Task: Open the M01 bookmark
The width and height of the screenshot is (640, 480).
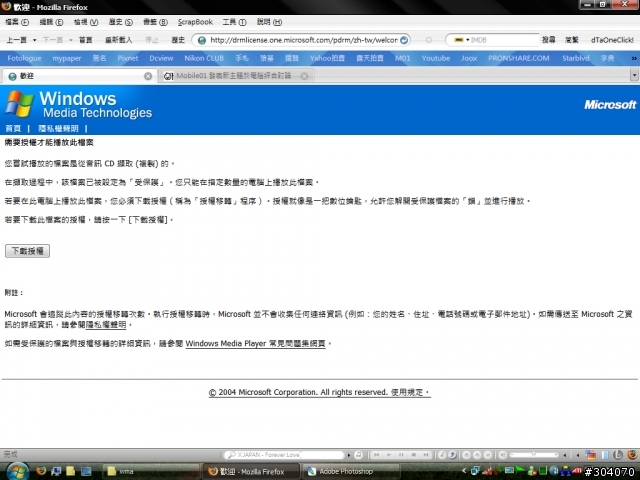Action: tap(402, 58)
